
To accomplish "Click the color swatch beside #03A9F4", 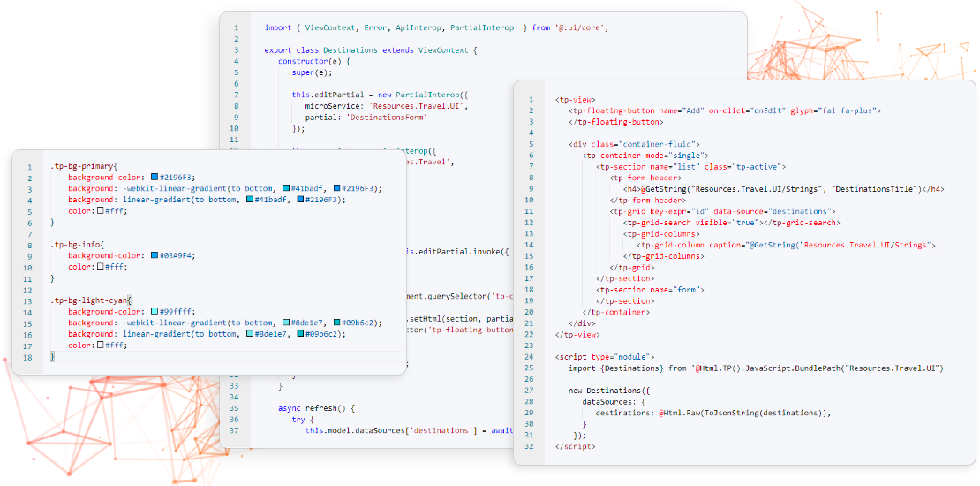I will [x=155, y=255].
